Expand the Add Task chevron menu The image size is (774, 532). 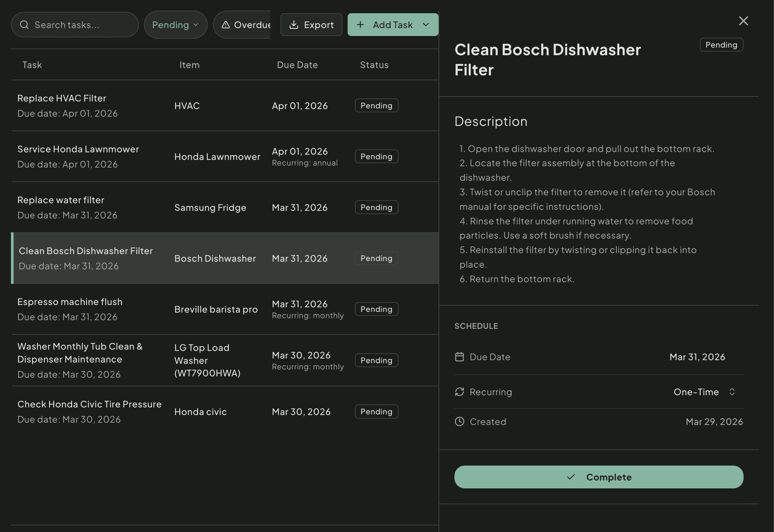coord(426,25)
